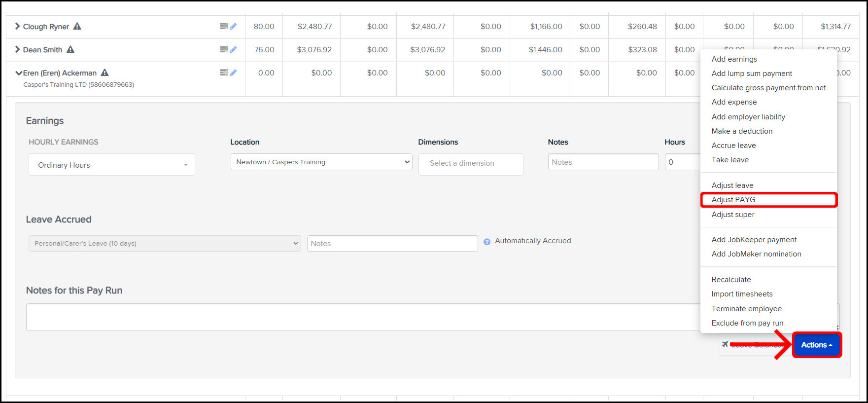The height and width of the screenshot is (403, 868).
Task: Click the warning triangle next to Dean Smith
Action: 70,49
